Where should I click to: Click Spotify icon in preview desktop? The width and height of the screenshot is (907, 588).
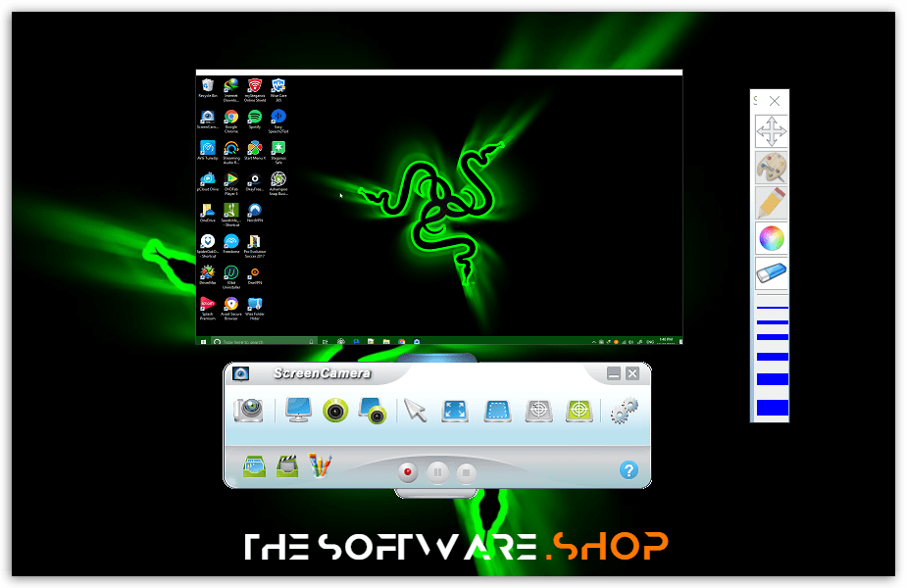pyautogui.click(x=255, y=120)
